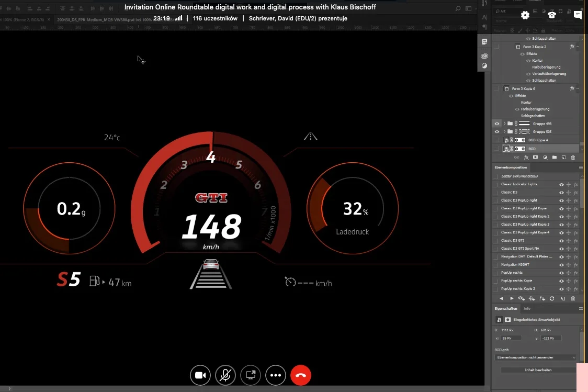Delete the layer comp with trash icon
Viewport: 588px width, 392px height.
[x=573, y=299]
